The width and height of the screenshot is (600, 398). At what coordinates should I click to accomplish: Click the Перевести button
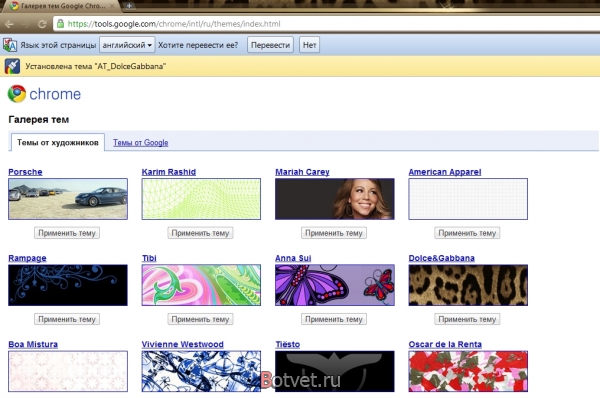click(x=270, y=45)
